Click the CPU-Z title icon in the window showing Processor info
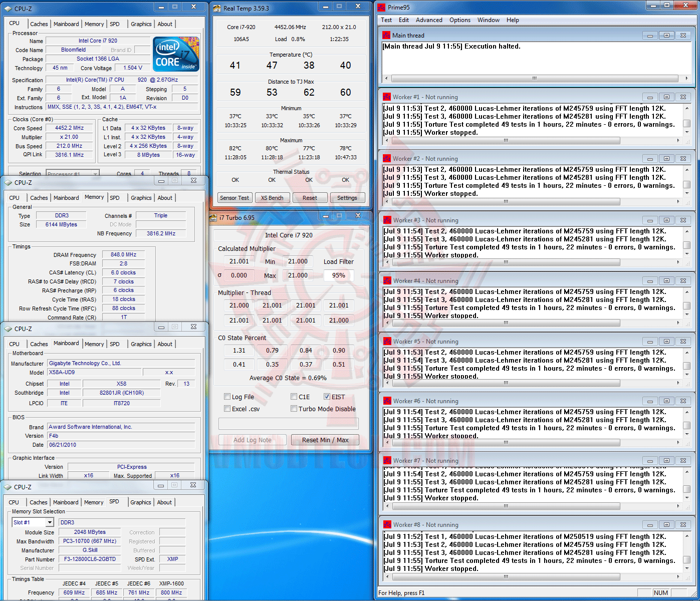Viewport: 700px width, 601px height. (x=8, y=9)
